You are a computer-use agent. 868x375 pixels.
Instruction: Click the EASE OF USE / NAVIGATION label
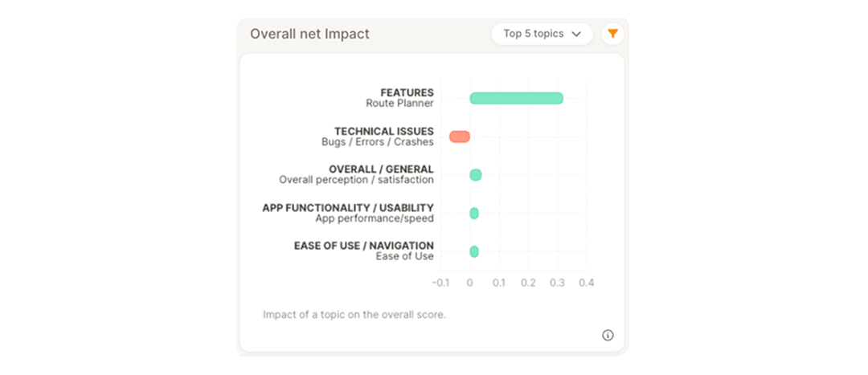(364, 246)
